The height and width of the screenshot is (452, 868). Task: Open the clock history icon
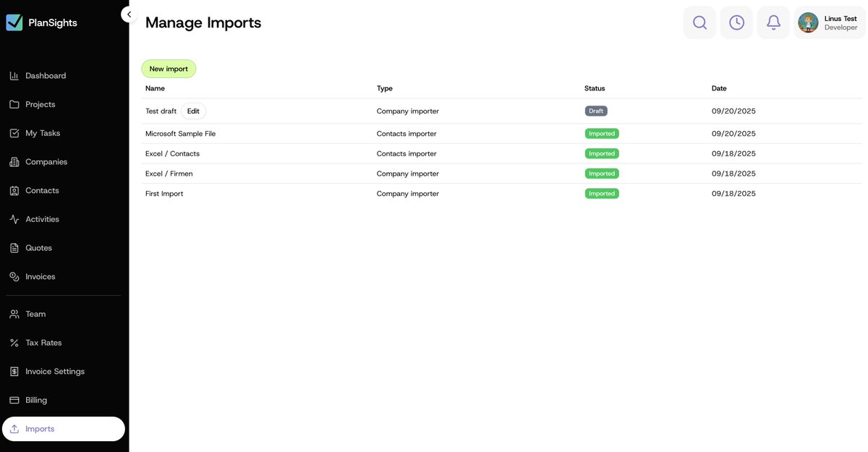[736, 22]
